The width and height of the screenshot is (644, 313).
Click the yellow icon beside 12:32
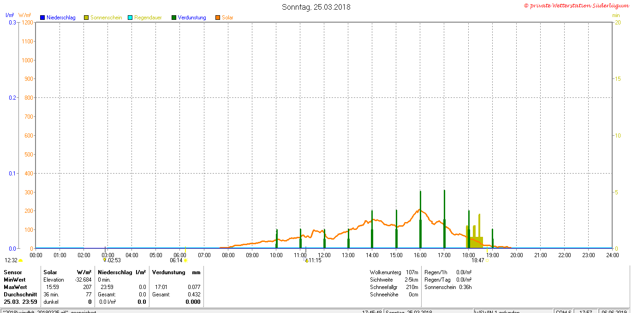tap(20, 260)
